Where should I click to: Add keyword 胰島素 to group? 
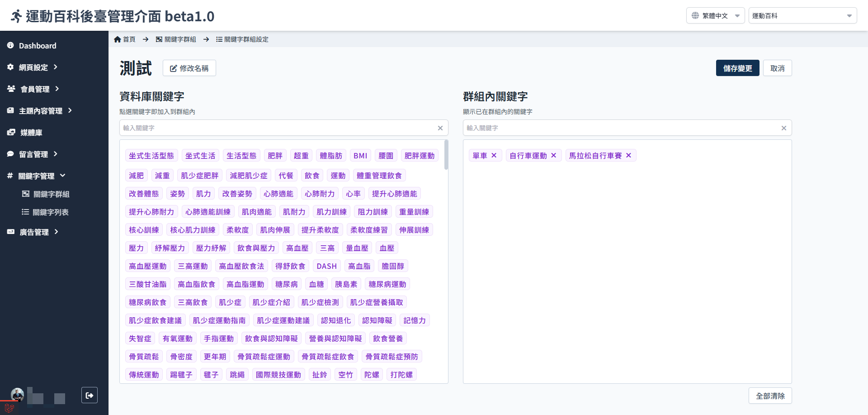[346, 284]
